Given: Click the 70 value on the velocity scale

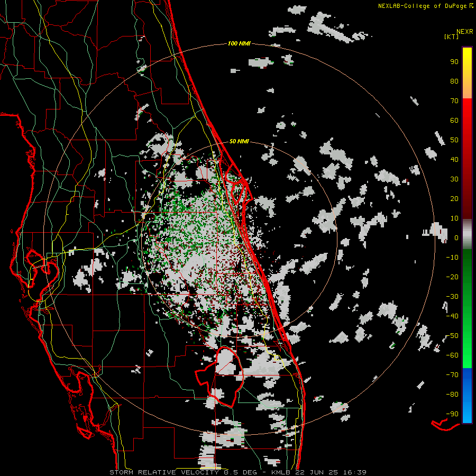Looking at the screenshot, I should (454, 101).
